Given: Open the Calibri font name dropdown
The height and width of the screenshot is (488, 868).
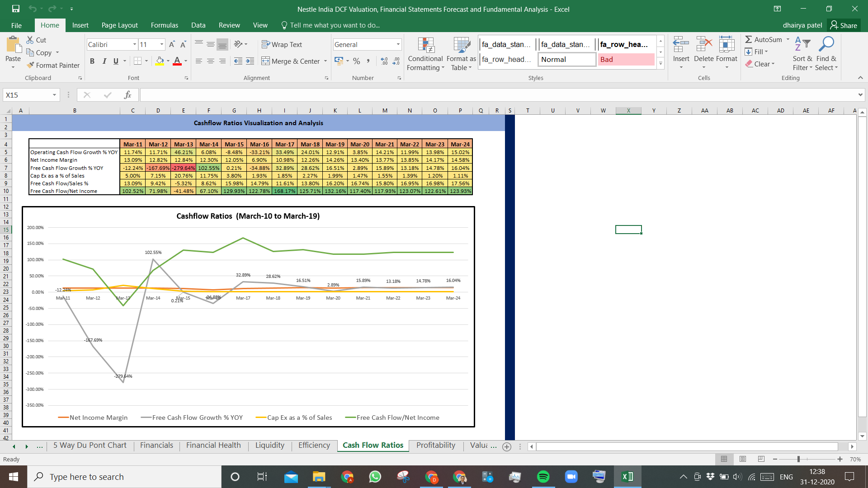Looking at the screenshot, I should tap(135, 44).
